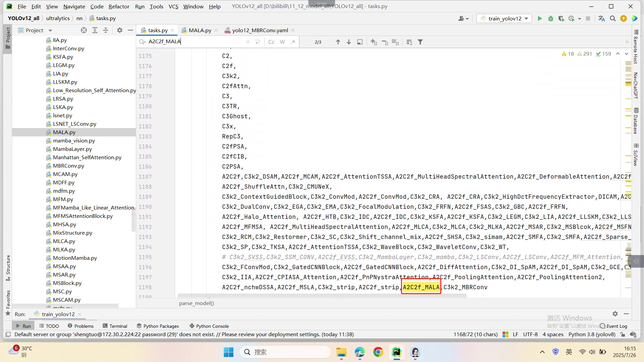644x362 pixels.
Task: Collapse all in Project panel
Action: [106, 30]
